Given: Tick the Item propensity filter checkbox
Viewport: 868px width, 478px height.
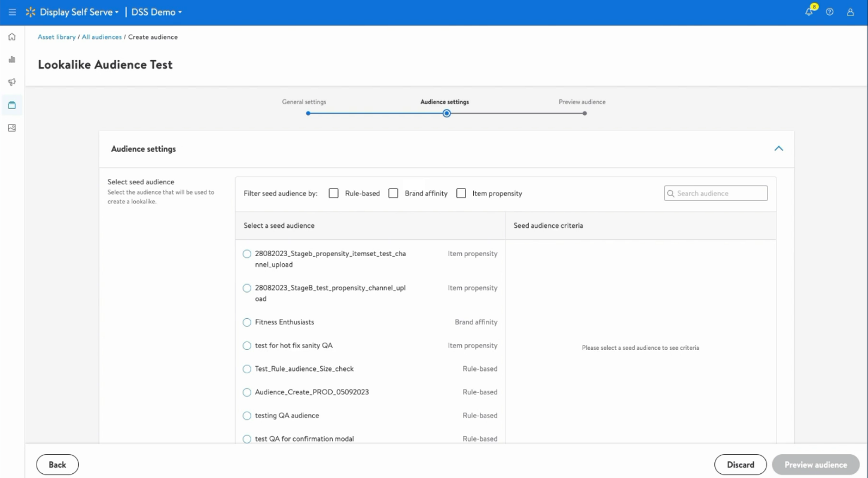Looking at the screenshot, I should (x=461, y=193).
